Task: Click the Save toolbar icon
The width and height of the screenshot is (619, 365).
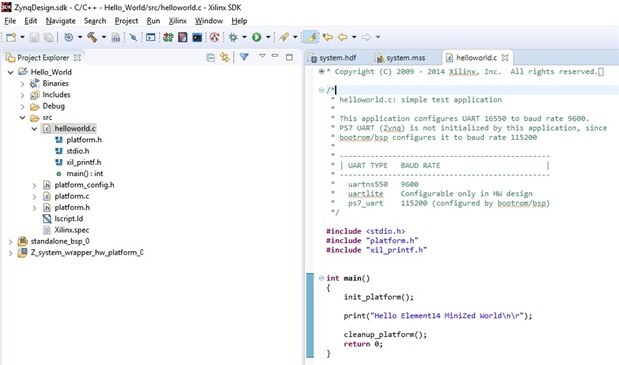Action: click(34, 37)
